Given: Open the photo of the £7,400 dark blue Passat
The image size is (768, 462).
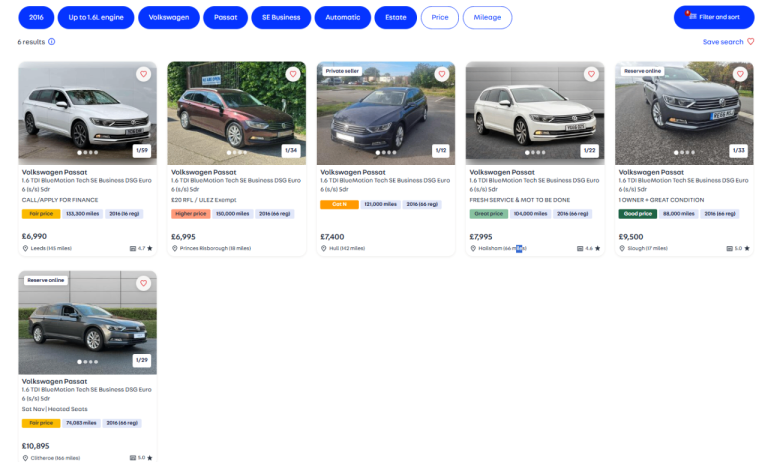Looking at the screenshot, I should coord(385,112).
